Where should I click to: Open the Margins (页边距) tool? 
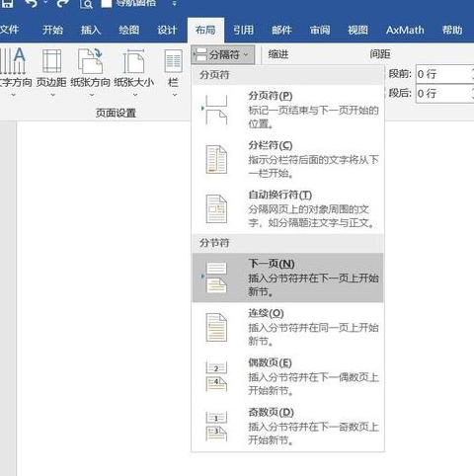[x=51, y=72]
